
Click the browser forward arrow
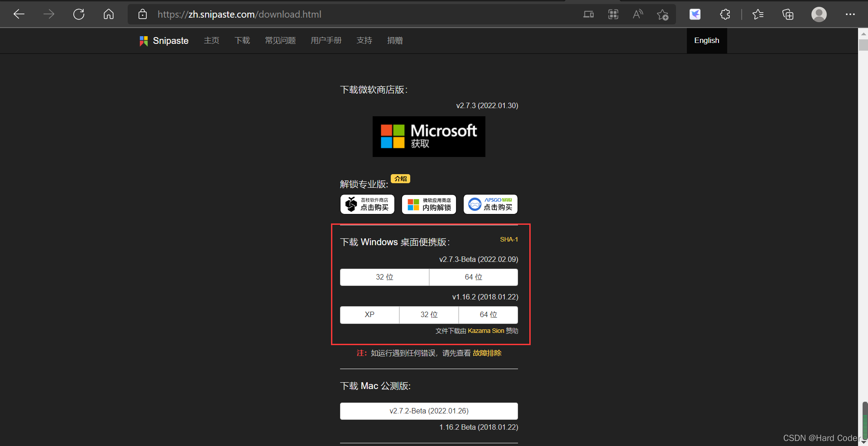pos(49,14)
